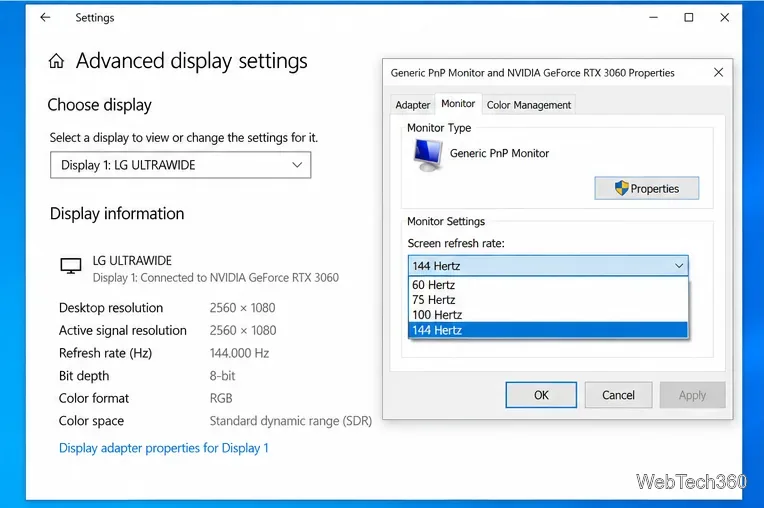The height and width of the screenshot is (508, 764).
Task: Close the monitor Properties dialog
Action: click(x=718, y=73)
